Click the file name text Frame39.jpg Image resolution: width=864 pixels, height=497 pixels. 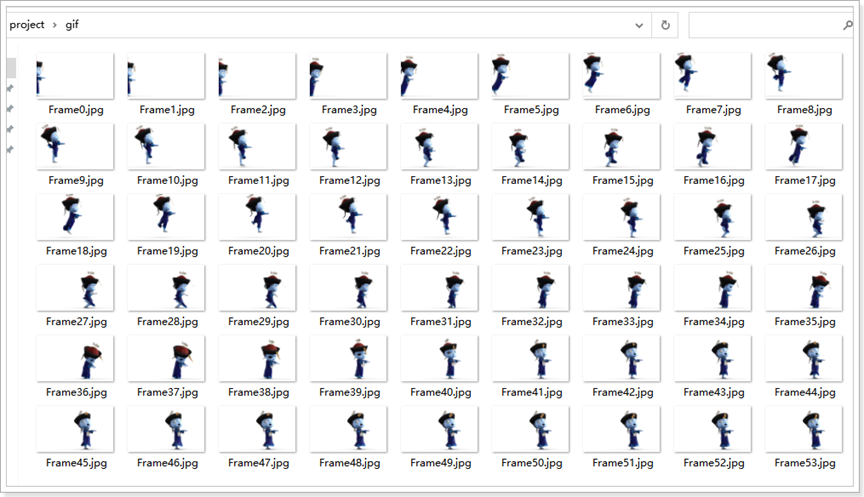[349, 392]
